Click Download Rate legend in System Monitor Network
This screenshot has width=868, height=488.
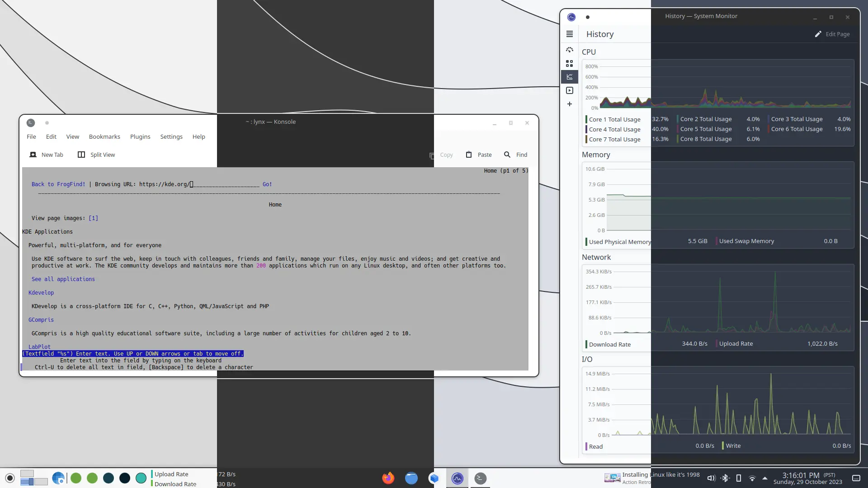(646, 344)
